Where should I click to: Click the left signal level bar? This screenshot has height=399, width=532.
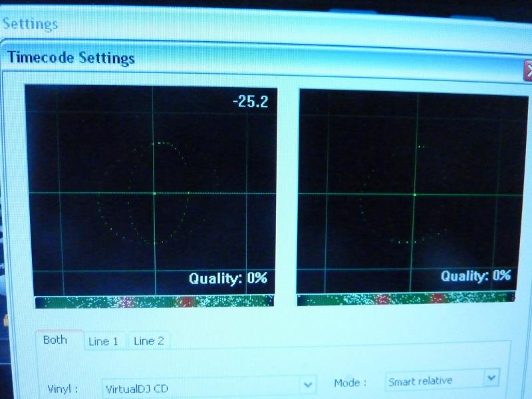[154, 302]
